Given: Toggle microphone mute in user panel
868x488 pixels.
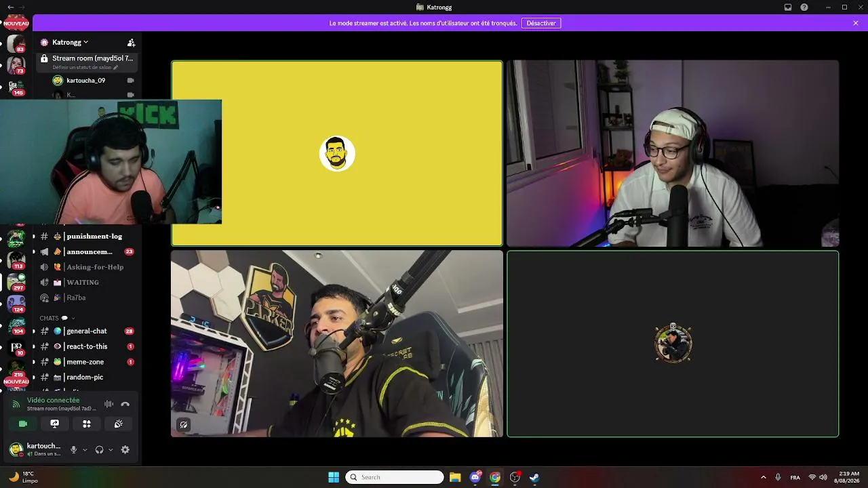Looking at the screenshot, I should (74, 449).
